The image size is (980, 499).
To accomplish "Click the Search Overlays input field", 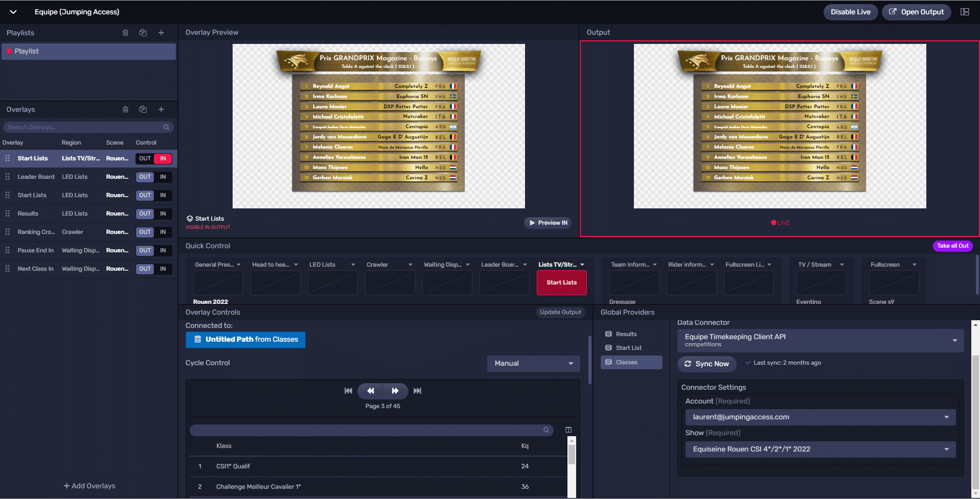I will pyautogui.click(x=84, y=127).
